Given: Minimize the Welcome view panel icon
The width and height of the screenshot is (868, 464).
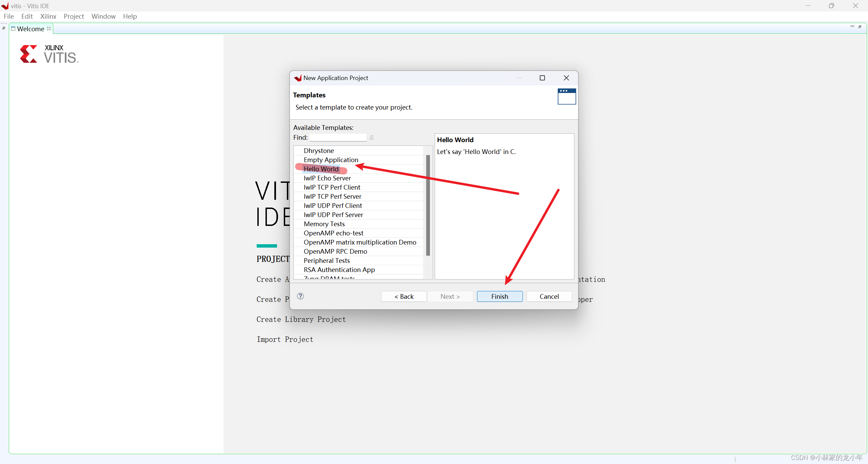Looking at the screenshot, I should click(852, 26).
